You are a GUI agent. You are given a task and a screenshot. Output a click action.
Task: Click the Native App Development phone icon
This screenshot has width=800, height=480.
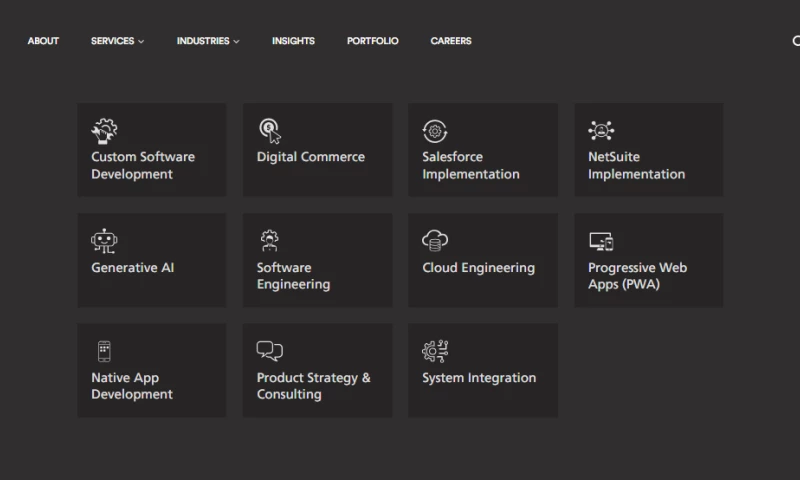click(104, 351)
